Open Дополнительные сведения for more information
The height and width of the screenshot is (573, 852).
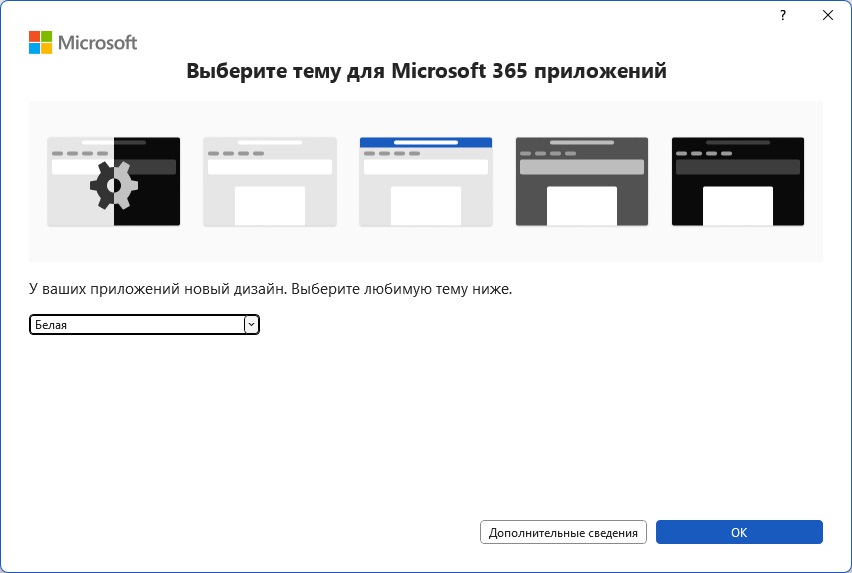pos(563,532)
